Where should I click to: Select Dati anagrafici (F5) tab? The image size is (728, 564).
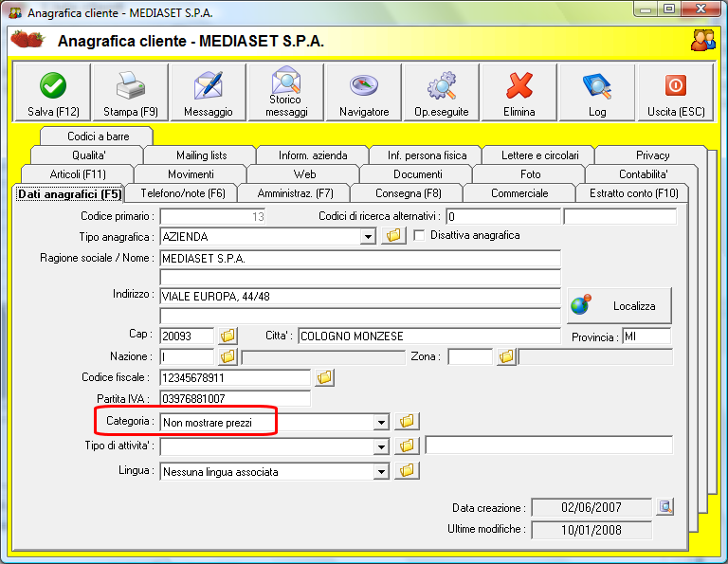coord(69,193)
